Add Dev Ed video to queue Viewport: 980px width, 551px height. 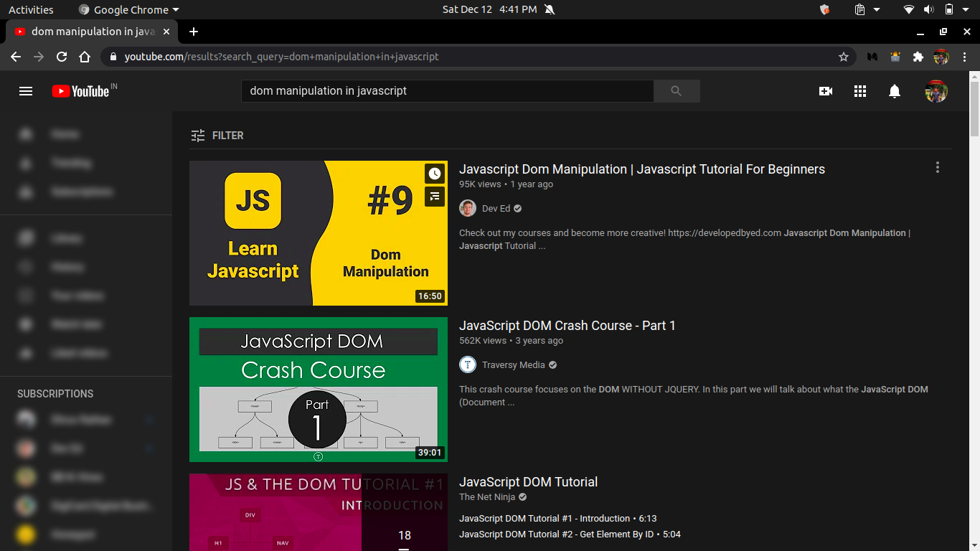tap(434, 197)
